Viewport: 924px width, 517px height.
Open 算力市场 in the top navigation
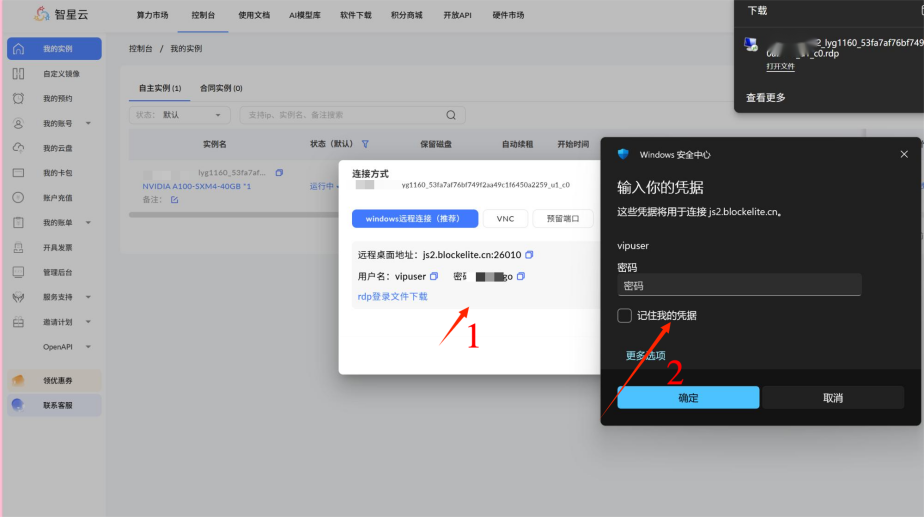coord(153,15)
